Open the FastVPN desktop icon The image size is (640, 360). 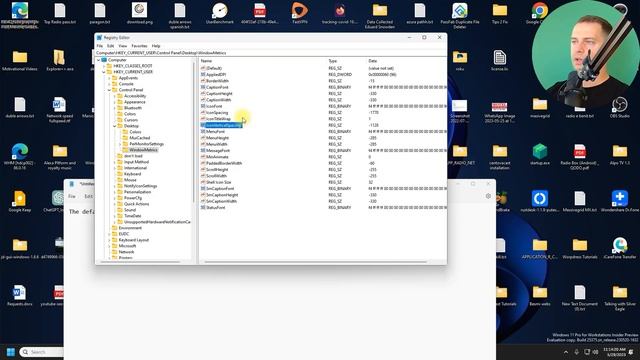pos(300,14)
